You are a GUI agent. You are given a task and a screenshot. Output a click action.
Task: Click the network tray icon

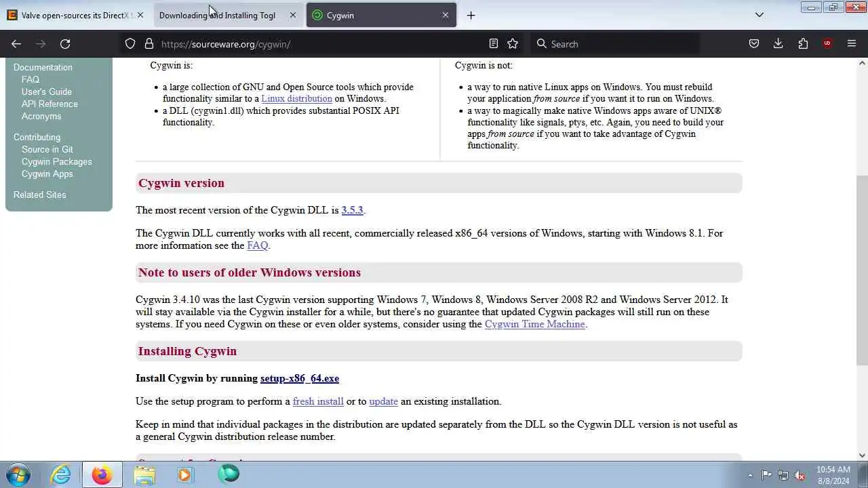783,475
